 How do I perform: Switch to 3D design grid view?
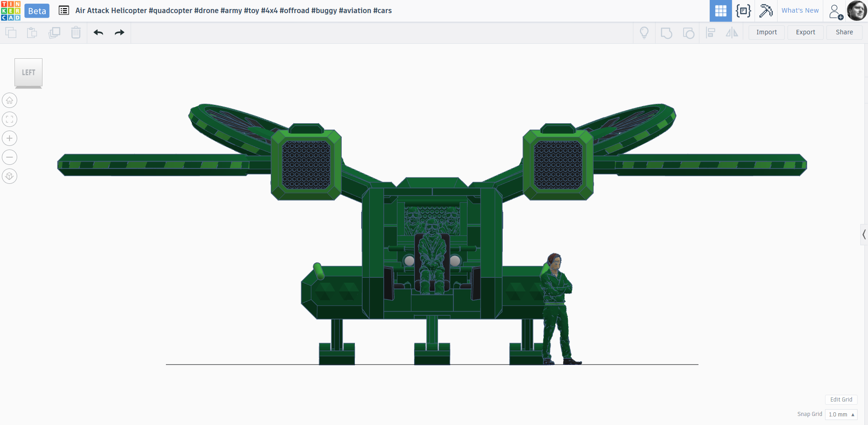pos(721,11)
